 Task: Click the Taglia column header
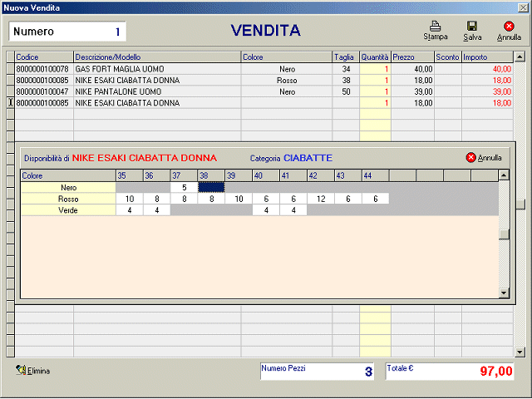346,57
